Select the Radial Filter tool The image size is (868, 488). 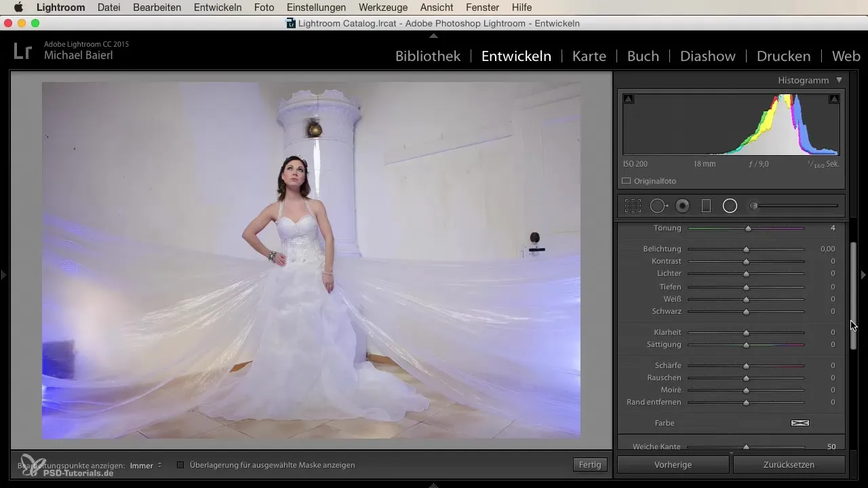point(730,206)
